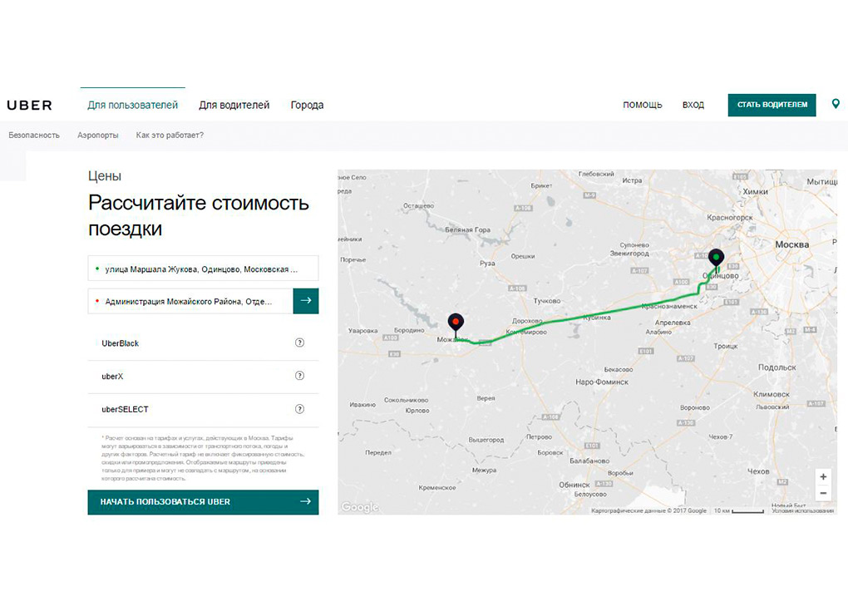Click the 'НАЧАТЬ ПОЛЬЗОВАТЬСЯ UBER' button
The height and width of the screenshot is (616, 848).
(x=204, y=502)
